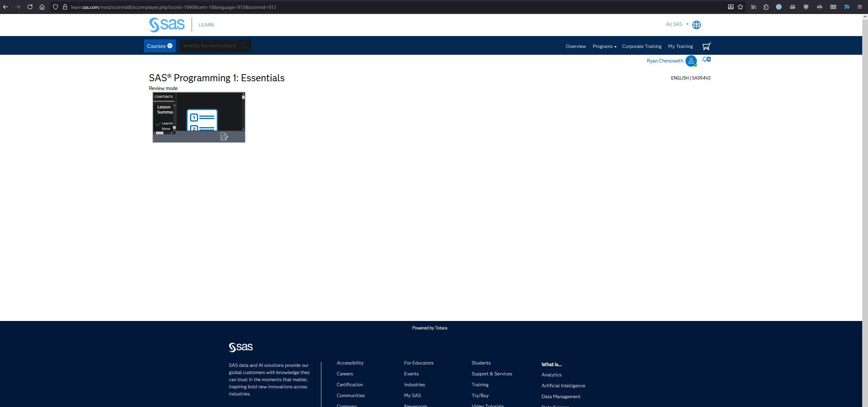Open the extensions puzzle-piece icon
Viewport: 868px width, 407px height.
click(766, 7)
